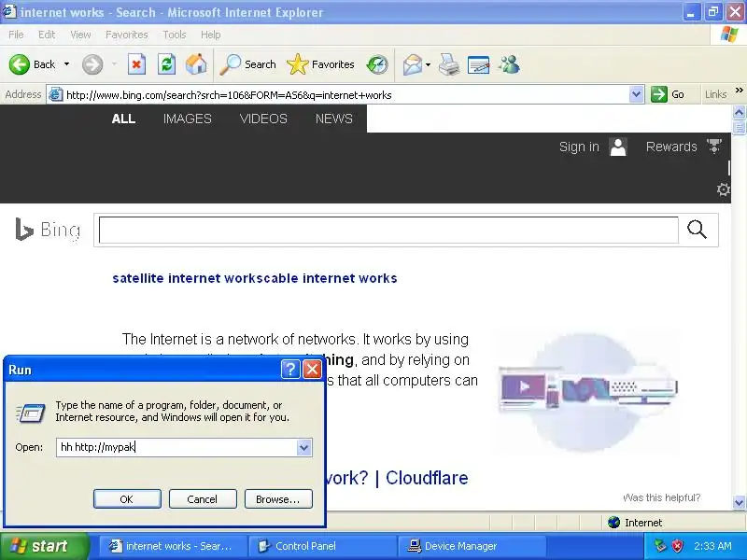
Task: Open the Favorites menu
Action: tap(127, 35)
